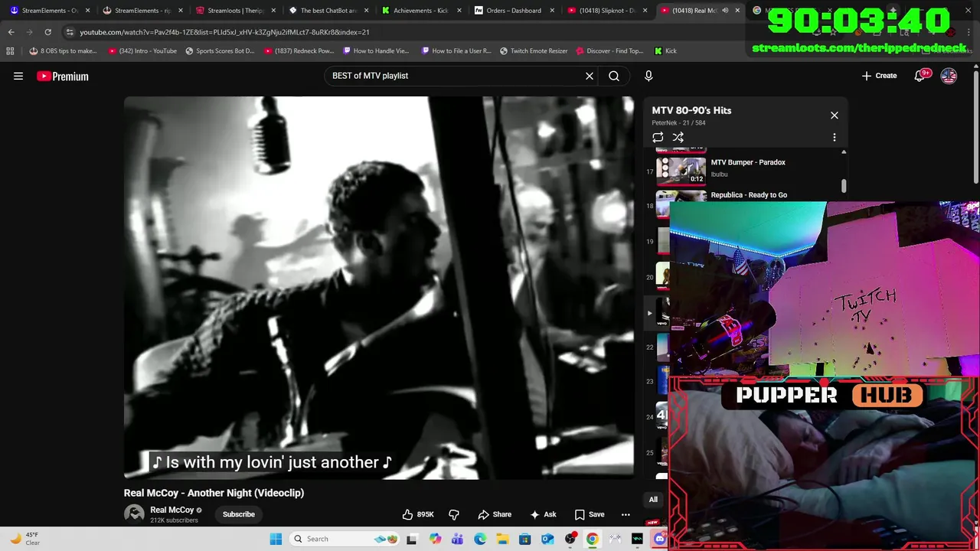Open the Kick bookmark
980x551 pixels.
(665, 51)
